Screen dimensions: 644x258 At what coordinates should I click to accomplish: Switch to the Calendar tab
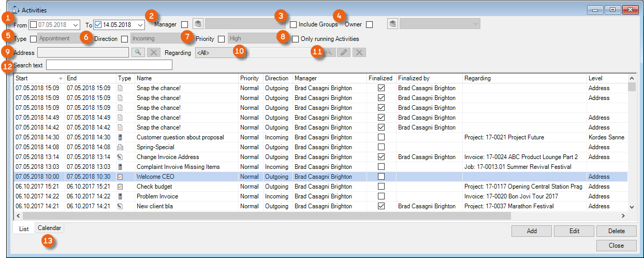tap(49, 228)
